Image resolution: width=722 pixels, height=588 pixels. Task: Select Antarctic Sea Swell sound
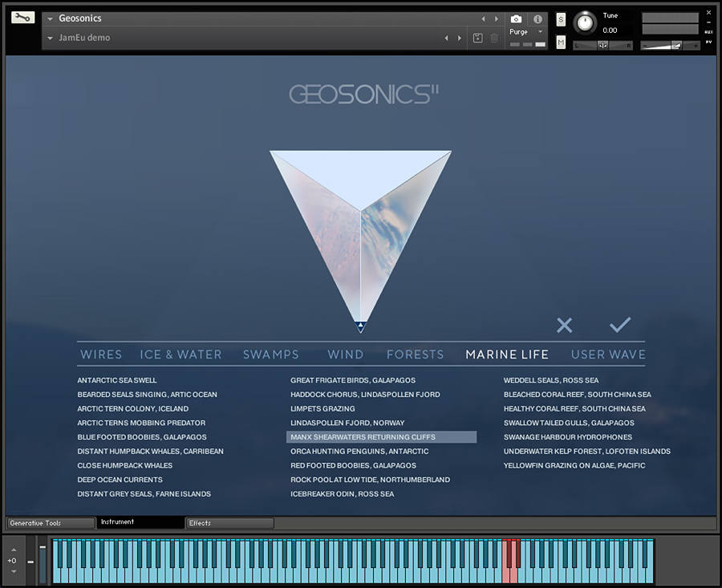coord(117,380)
